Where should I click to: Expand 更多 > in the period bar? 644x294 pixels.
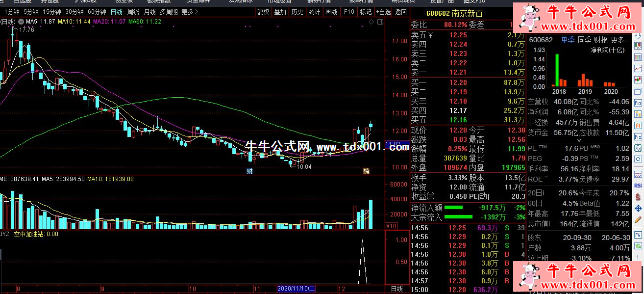point(190,12)
